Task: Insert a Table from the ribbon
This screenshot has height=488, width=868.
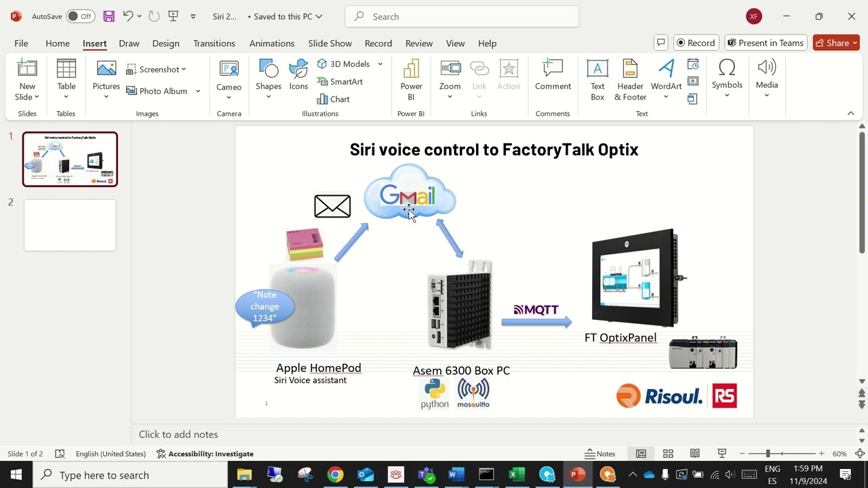Action: tap(66, 79)
